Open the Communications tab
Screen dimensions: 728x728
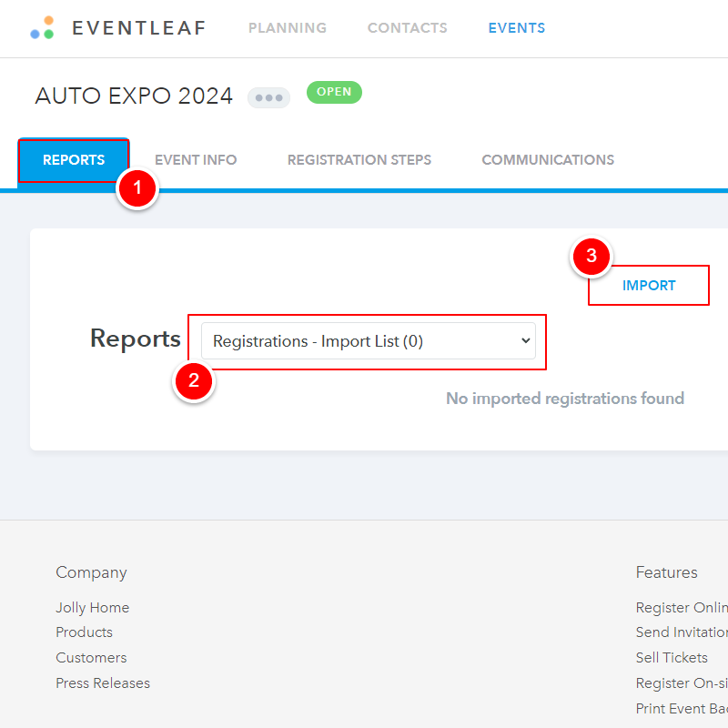(x=547, y=160)
